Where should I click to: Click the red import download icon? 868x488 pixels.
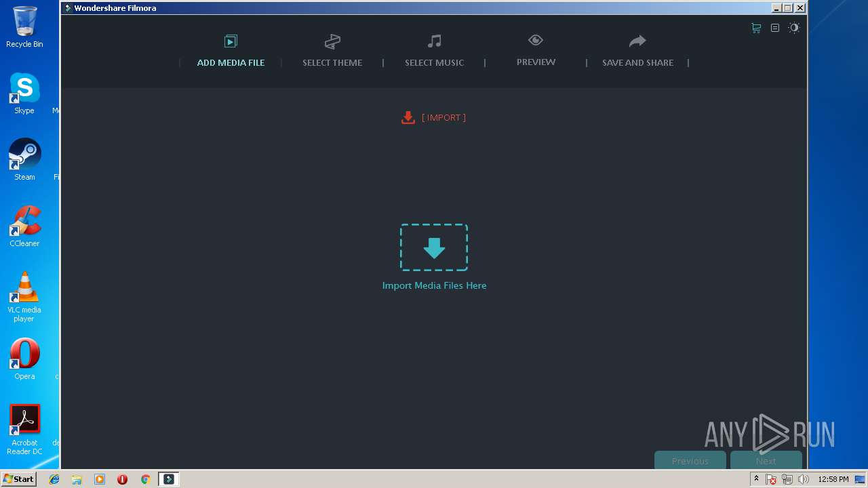tap(408, 118)
